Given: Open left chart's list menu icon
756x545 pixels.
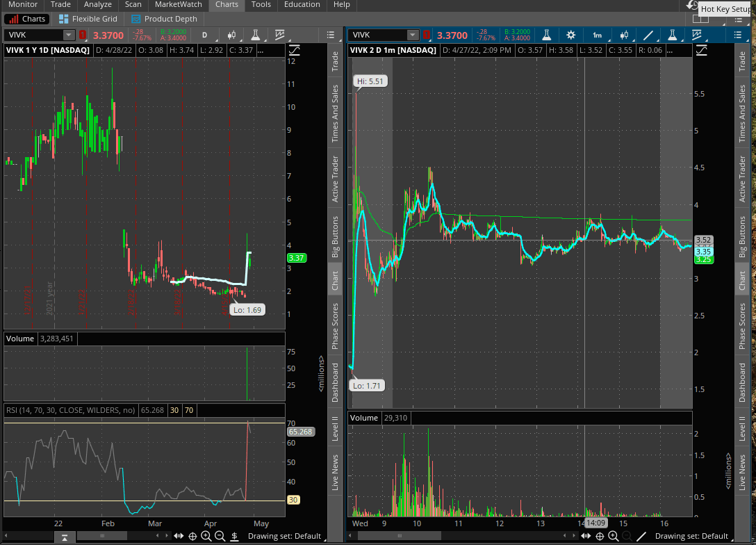Looking at the screenshot, I should (330, 35).
